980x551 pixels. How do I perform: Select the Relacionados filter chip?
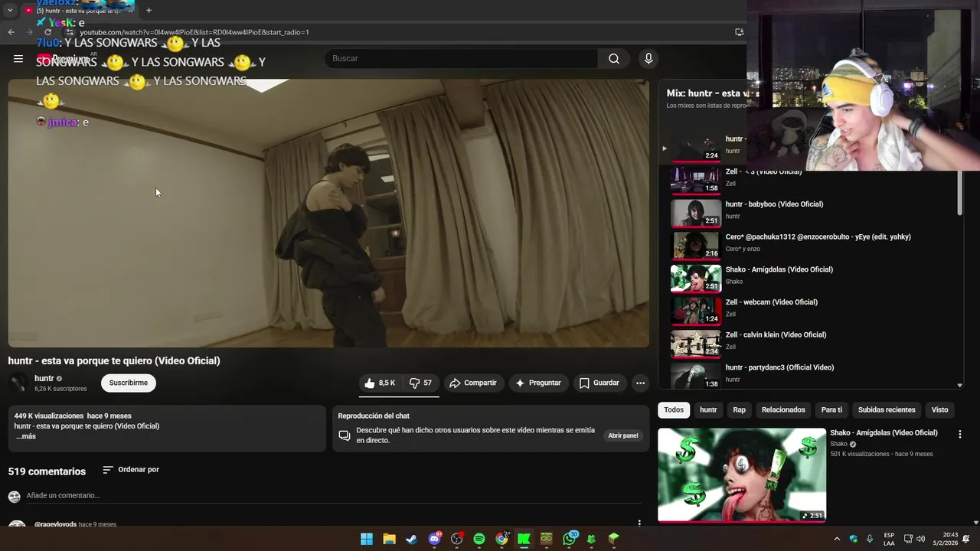783,409
